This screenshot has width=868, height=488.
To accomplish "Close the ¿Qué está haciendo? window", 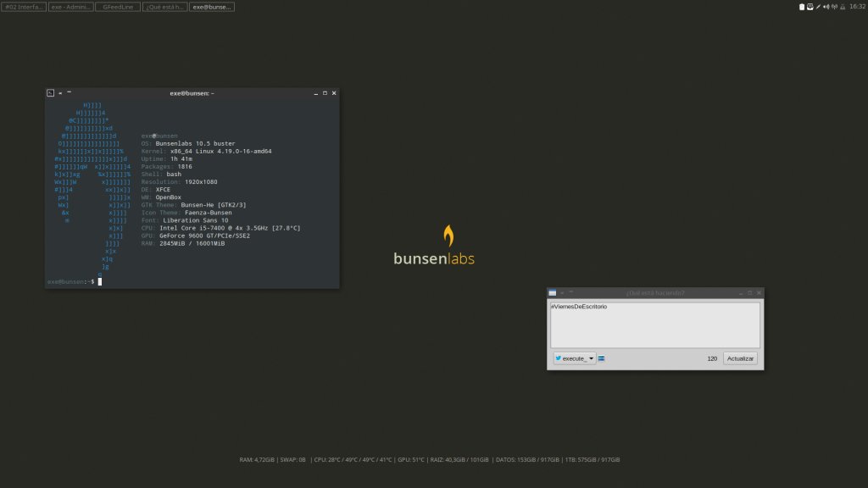I will tap(759, 292).
